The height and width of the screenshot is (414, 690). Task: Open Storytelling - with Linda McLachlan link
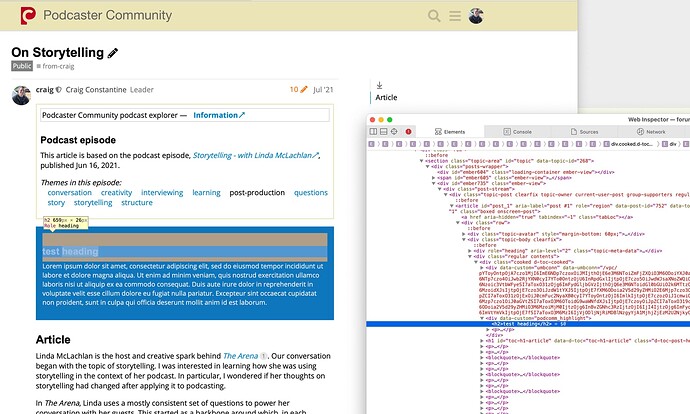255,155
